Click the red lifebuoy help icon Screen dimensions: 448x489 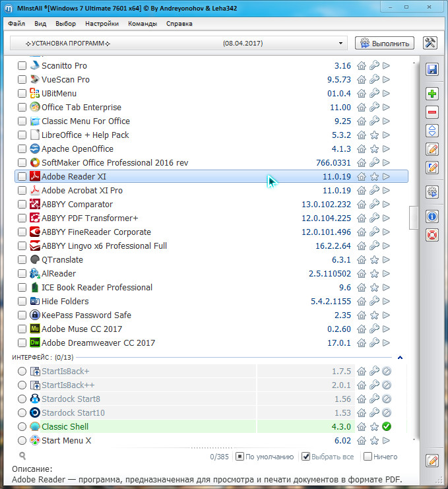pyautogui.click(x=432, y=235)
